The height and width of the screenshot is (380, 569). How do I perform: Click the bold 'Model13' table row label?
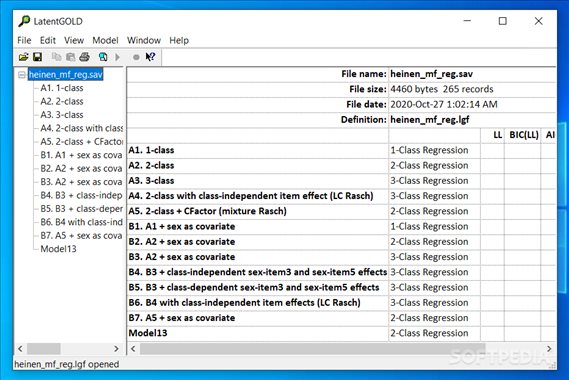tap(148, 333)
